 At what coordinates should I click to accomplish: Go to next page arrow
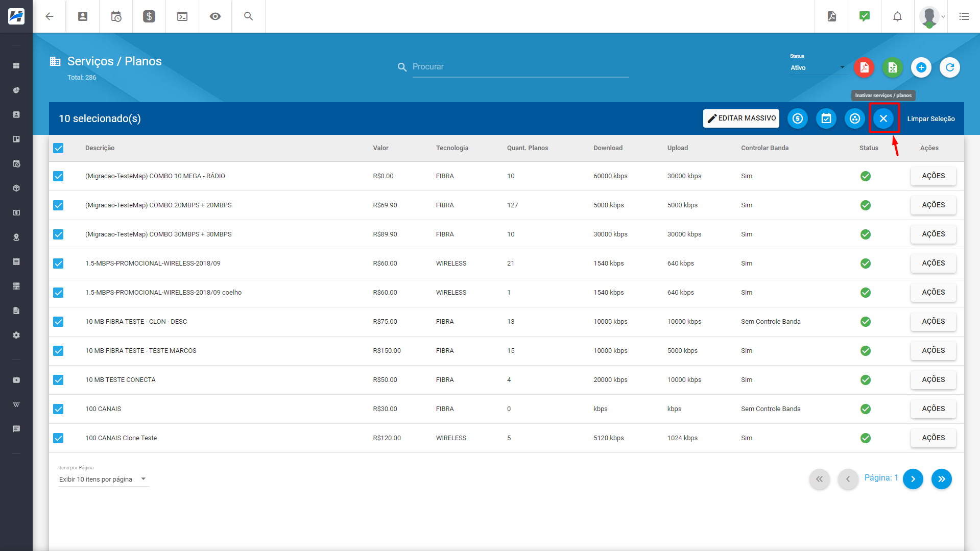(913, 479)
